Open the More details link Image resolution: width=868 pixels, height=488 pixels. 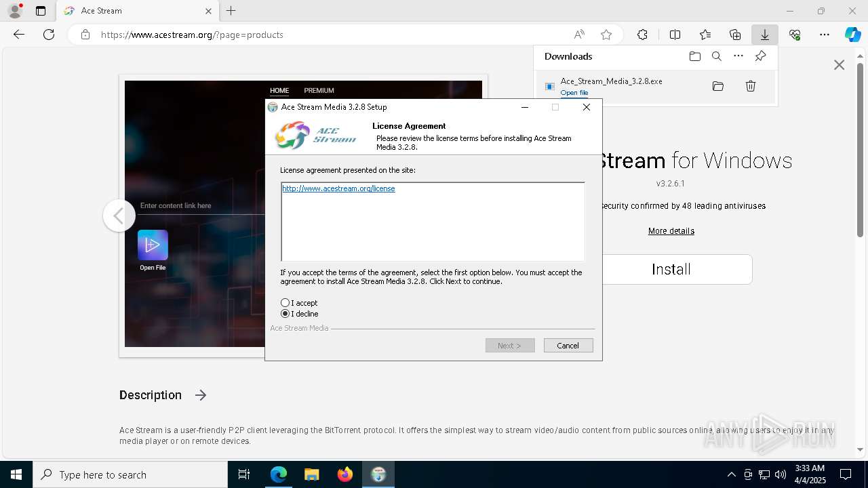coord(671,231)
